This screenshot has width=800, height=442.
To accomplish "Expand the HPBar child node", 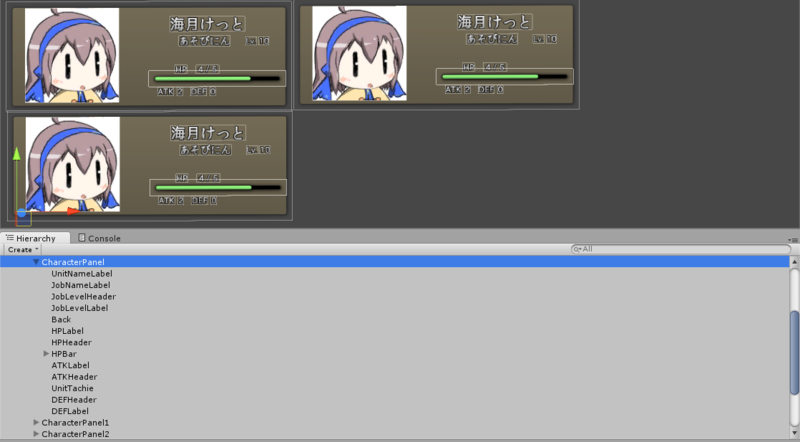I will click(46, 354).
